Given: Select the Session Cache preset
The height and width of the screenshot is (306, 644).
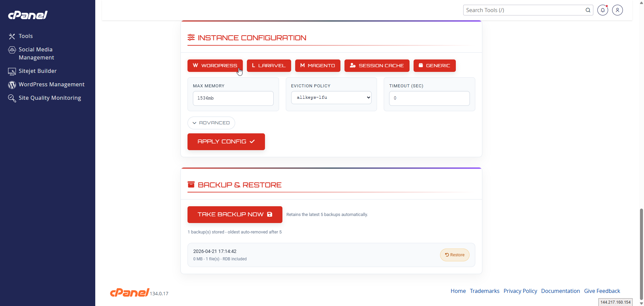Looking at the screenshot, I should [377, 65].
